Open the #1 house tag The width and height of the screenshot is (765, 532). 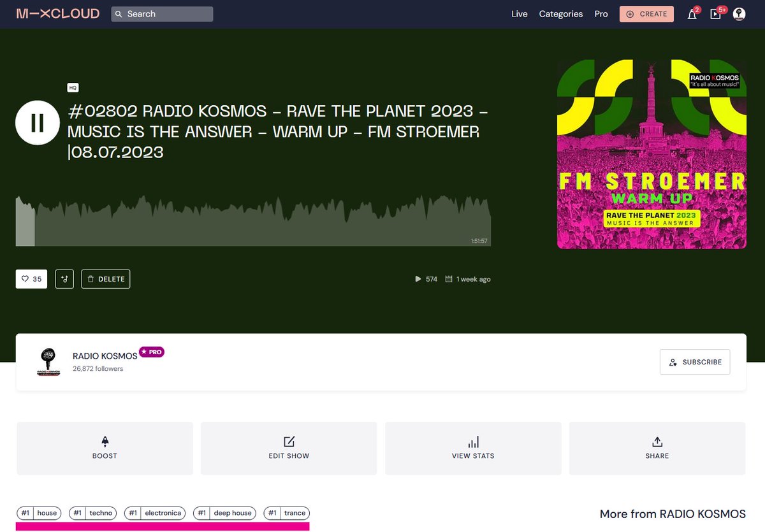[38, 513]
